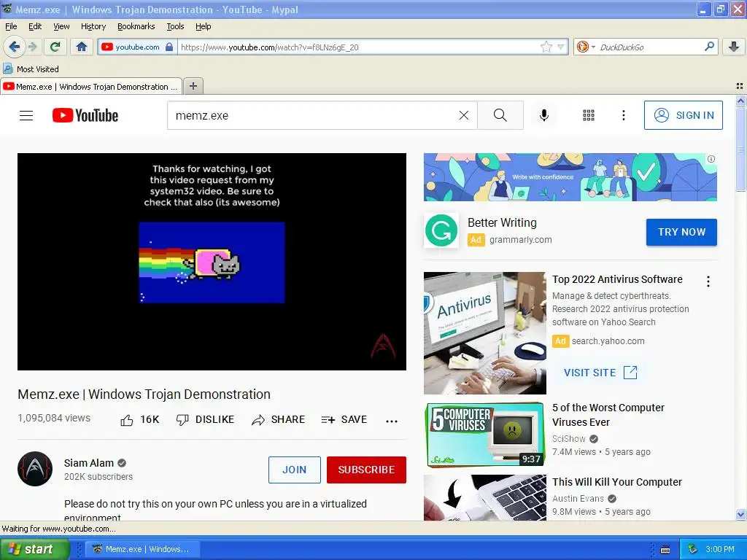Like the video with thumbs-up 16K
Screen dimensions: 747x560
(139, 419)
